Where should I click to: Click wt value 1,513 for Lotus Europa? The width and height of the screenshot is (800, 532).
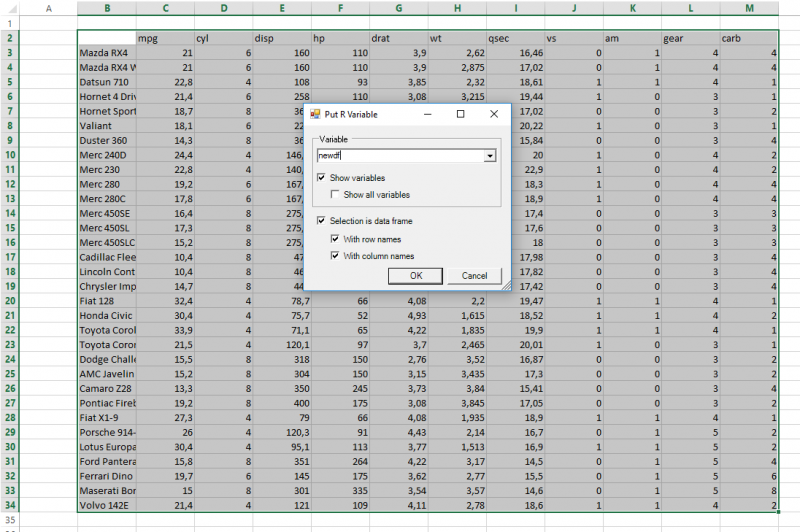point(457,447)
